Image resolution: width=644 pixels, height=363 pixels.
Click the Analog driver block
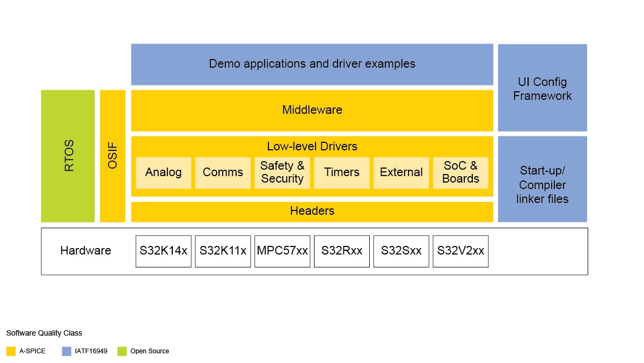[163, 172]
